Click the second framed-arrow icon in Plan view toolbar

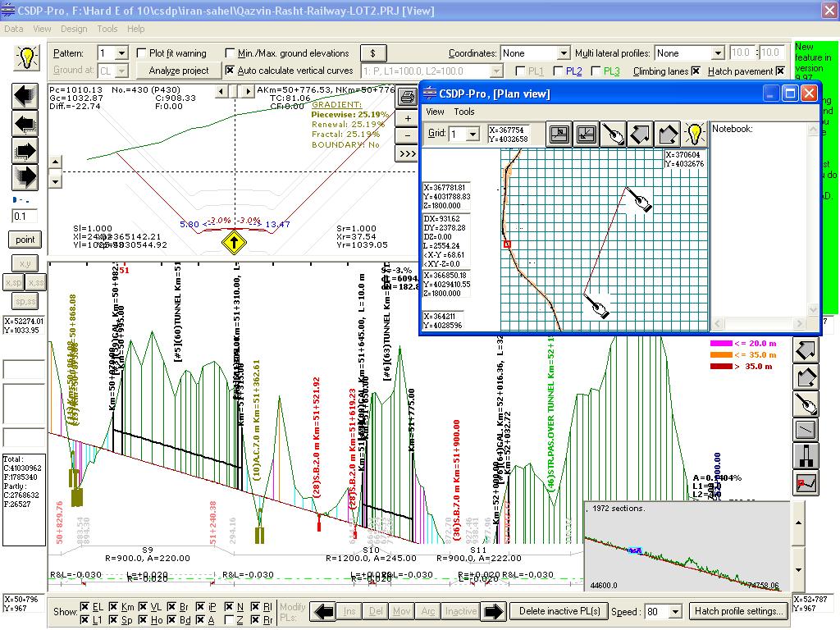click(586, 134)
